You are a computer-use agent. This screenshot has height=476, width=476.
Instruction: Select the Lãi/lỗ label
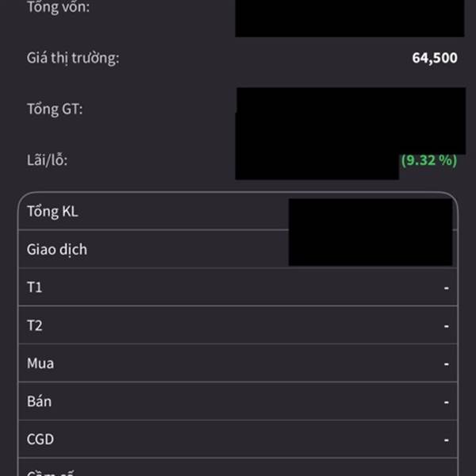tap(47, 160)
